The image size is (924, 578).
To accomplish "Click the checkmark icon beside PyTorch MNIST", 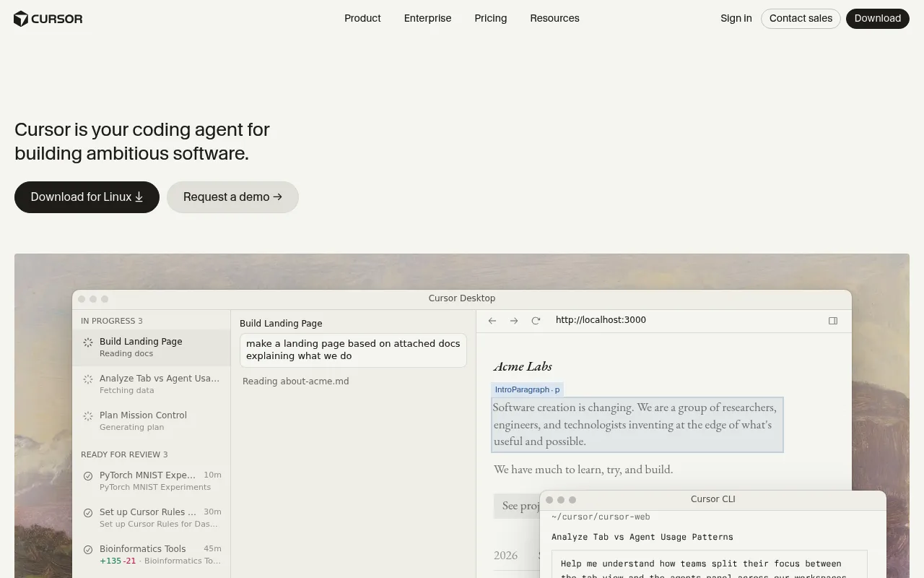I will point(88,475).
